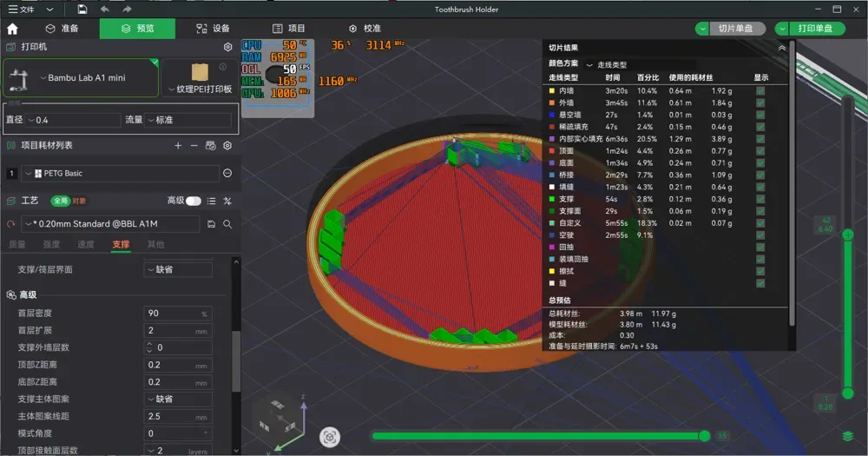Click the compare presets icon in 工艺 row

point(227,201)
